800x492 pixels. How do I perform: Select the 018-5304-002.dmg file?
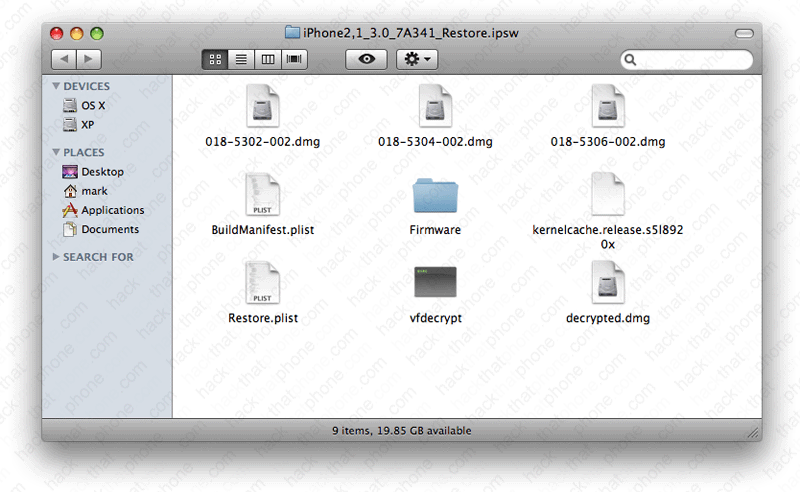coord(435,107)
